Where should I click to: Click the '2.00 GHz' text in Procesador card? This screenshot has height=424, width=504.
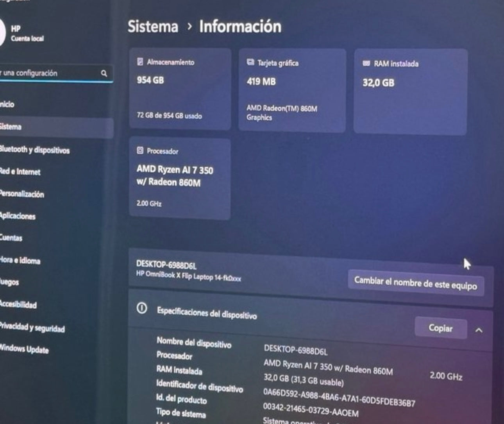[x=149, y=203]
